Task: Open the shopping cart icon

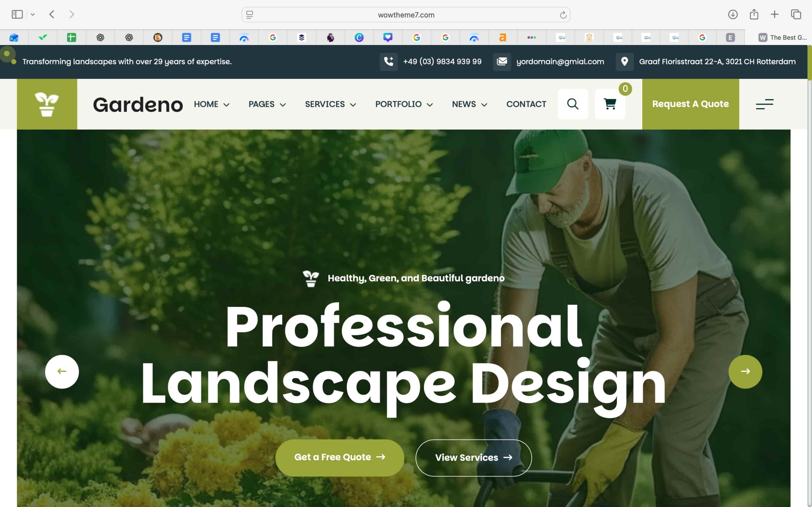Action: pyautogui.click(x=610, y=104)
